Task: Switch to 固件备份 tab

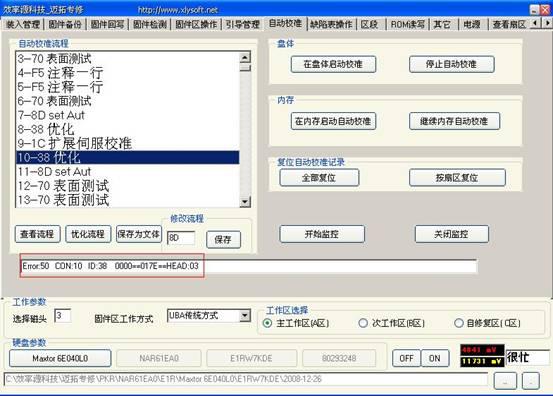Action: [65, 24]
